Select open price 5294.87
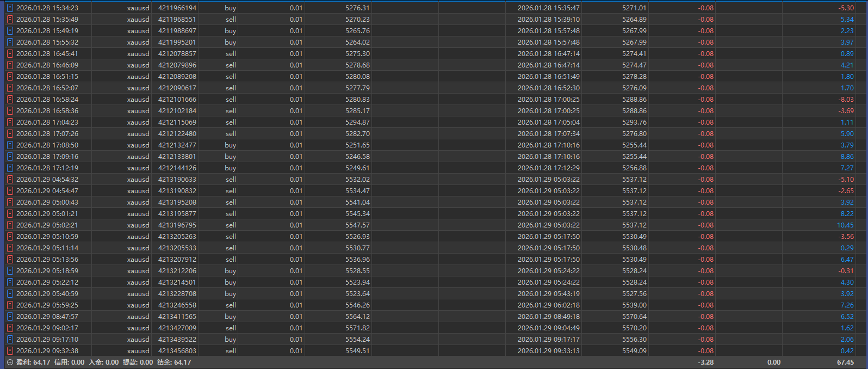The height and width of the screenshot is (369, 868). coord(357,122)
